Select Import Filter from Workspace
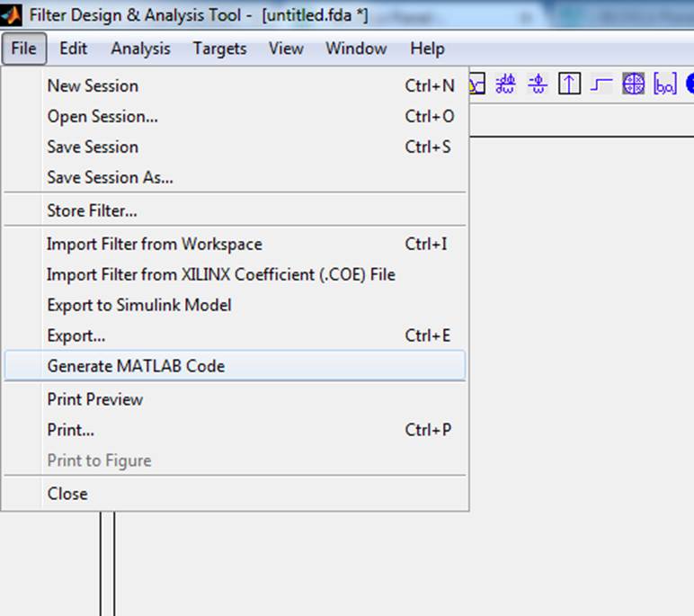694x616 pixels. tap(155, 245)
